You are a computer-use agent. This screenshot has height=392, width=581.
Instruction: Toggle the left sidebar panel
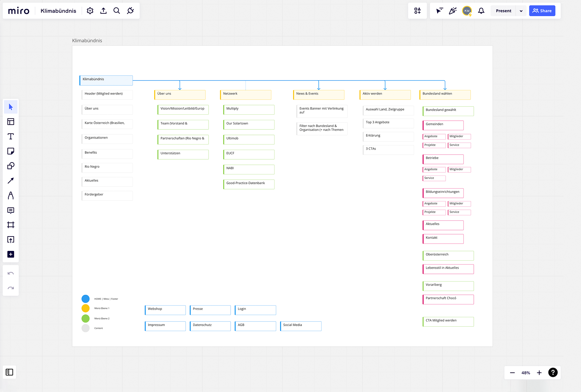9,372
